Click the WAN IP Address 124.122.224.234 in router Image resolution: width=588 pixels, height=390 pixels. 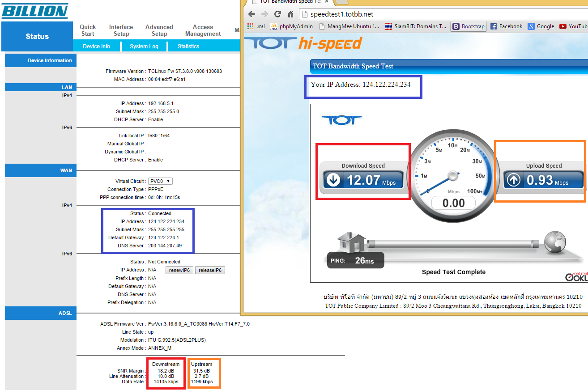(166, 221)
